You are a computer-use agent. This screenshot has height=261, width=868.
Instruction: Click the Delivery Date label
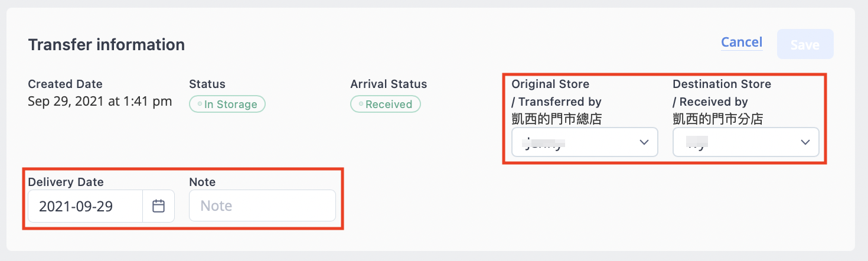point(66,182)
